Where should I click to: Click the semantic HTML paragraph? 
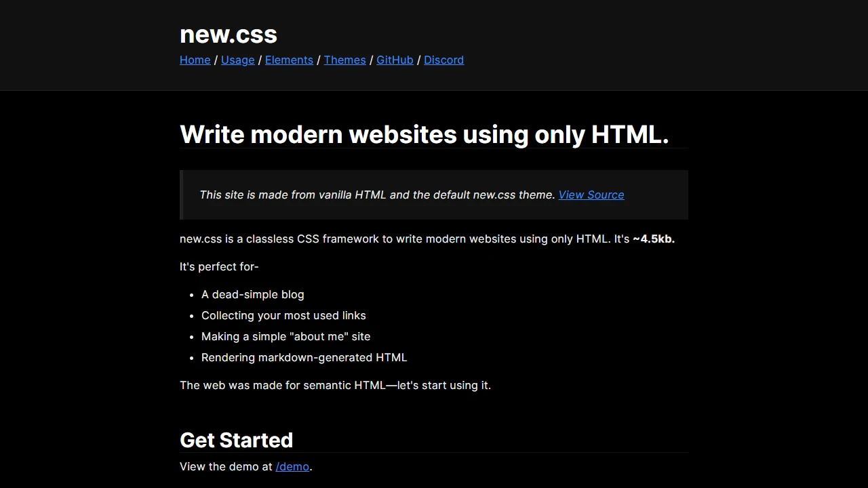(335, 385)
